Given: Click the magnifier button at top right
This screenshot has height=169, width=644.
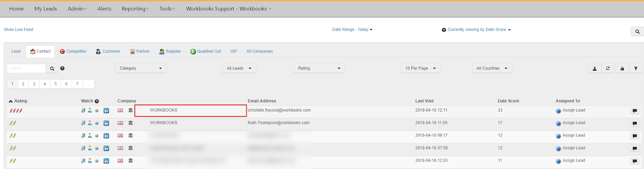Looking at the screenshot, I should (x=637, y=31).
